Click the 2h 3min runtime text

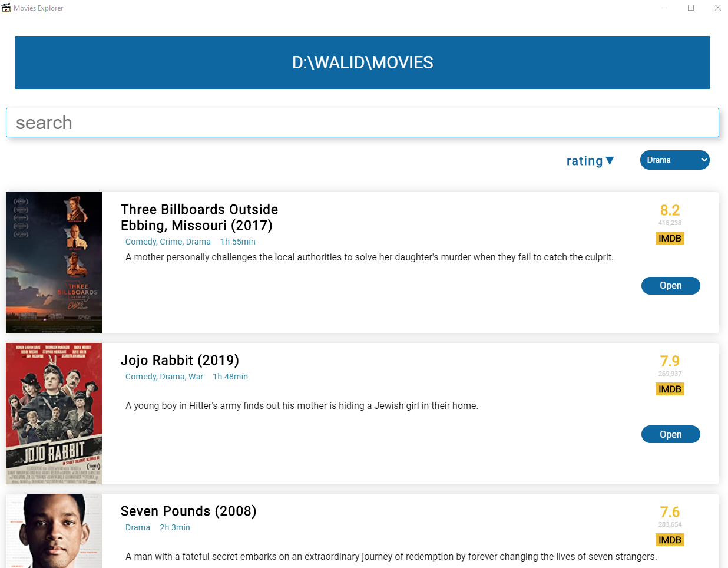pos(175,527)
